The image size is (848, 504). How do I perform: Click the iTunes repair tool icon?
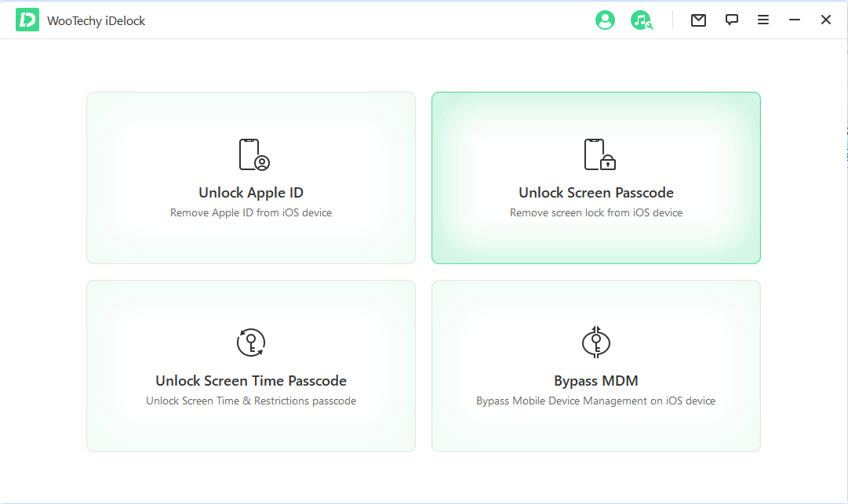(x=642, y=20)
